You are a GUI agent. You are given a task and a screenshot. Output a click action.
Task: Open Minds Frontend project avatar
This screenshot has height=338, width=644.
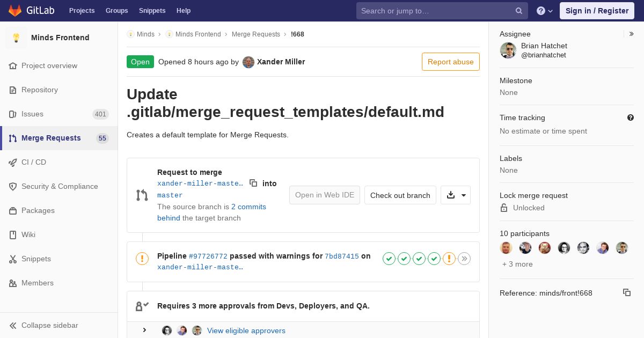(x=16, y=38)
